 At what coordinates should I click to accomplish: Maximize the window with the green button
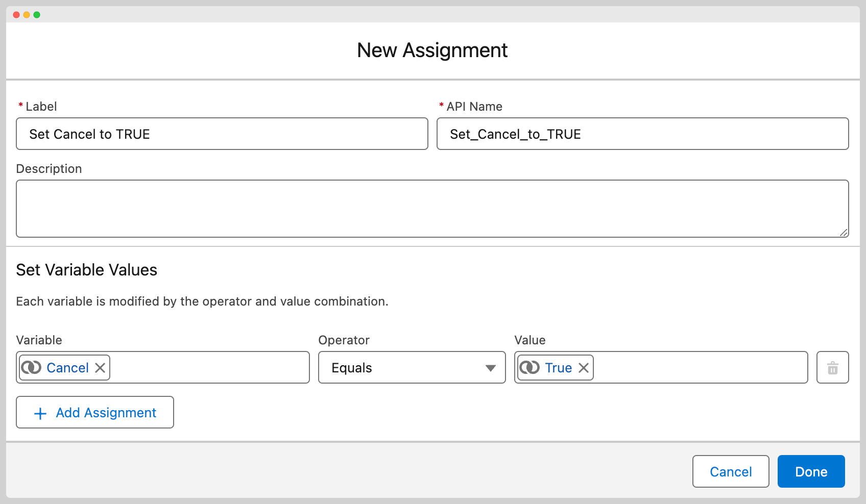click(37, 15)
